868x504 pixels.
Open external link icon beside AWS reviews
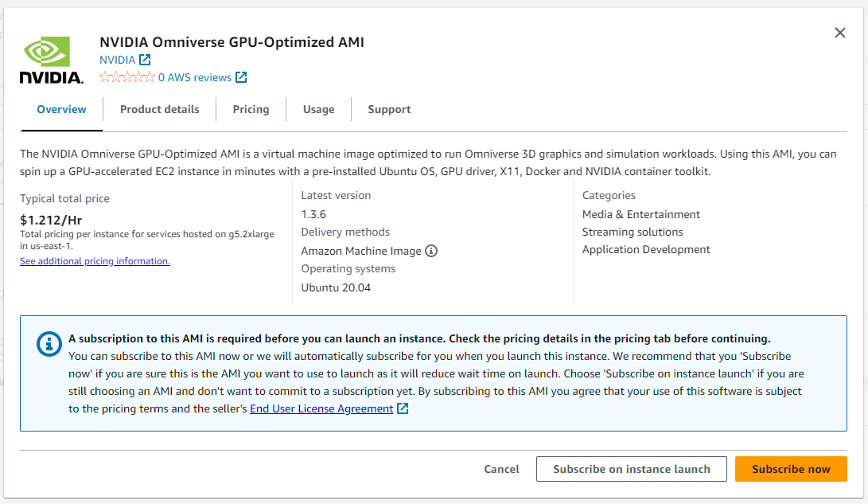coord(241,77)
